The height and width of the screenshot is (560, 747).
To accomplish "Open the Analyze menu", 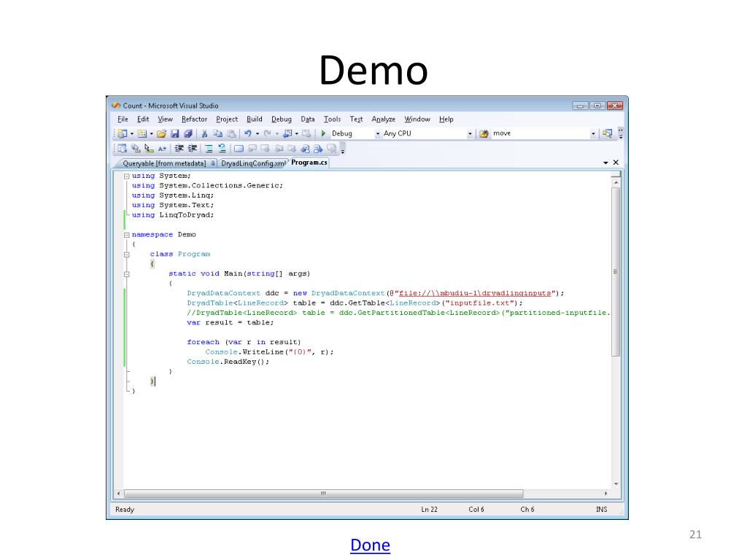I will pyautogui.click(x=384, y=119).
